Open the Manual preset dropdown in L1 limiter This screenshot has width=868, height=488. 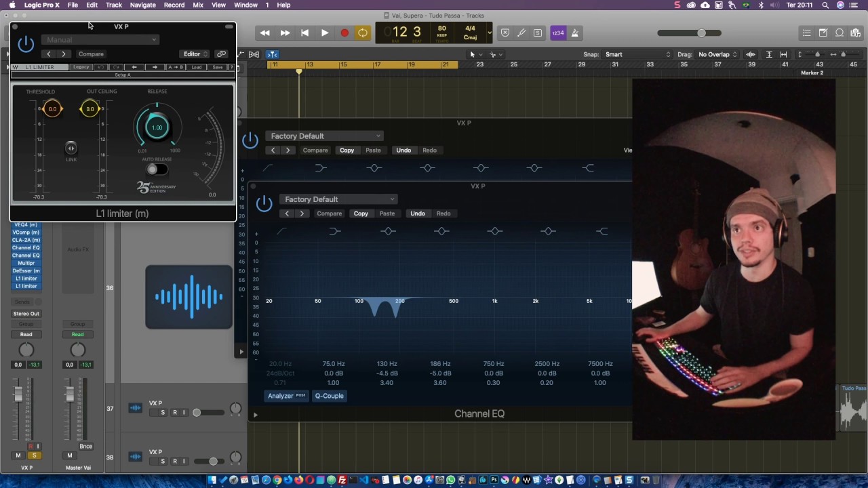coord(100,39)
